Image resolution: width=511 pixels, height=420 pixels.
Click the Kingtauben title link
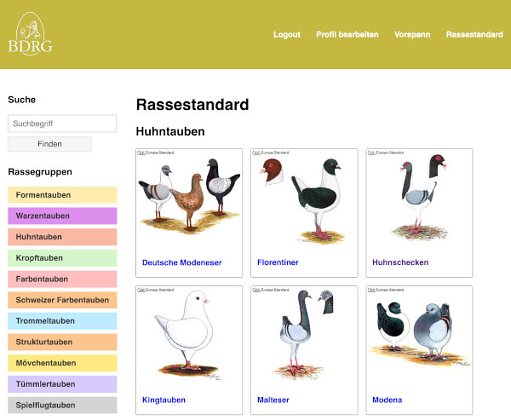point(164,400)
